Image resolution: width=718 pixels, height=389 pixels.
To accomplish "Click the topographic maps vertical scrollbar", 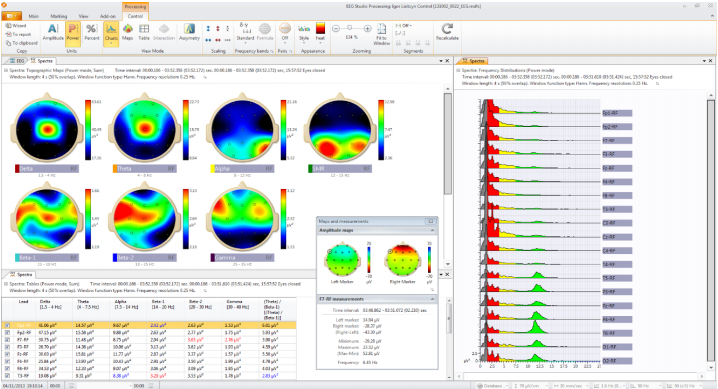I will 447,144.
